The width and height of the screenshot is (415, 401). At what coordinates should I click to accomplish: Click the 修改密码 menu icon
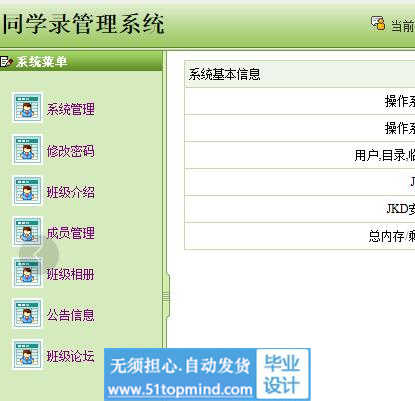[x=27, y=149]
